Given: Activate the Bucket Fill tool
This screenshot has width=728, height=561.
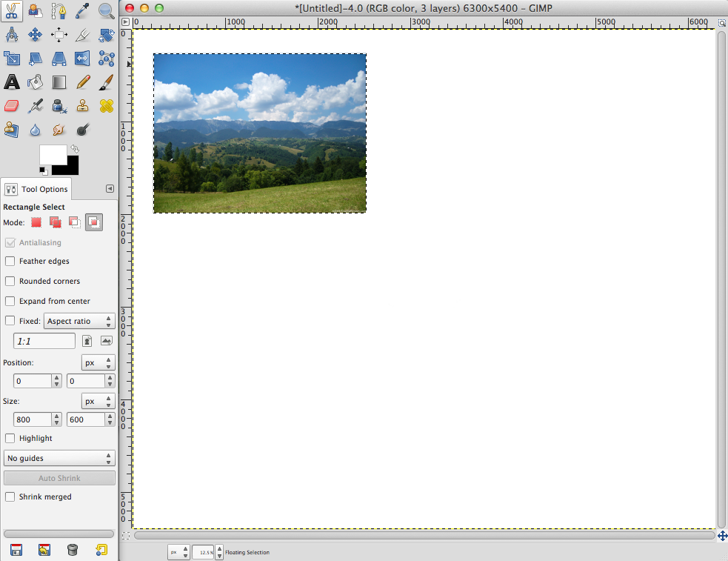Looking at the screenshot, I should click(36, 82).
